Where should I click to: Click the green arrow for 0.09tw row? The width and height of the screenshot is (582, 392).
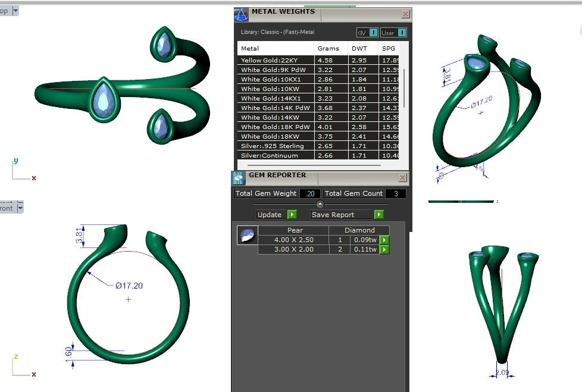384,240
